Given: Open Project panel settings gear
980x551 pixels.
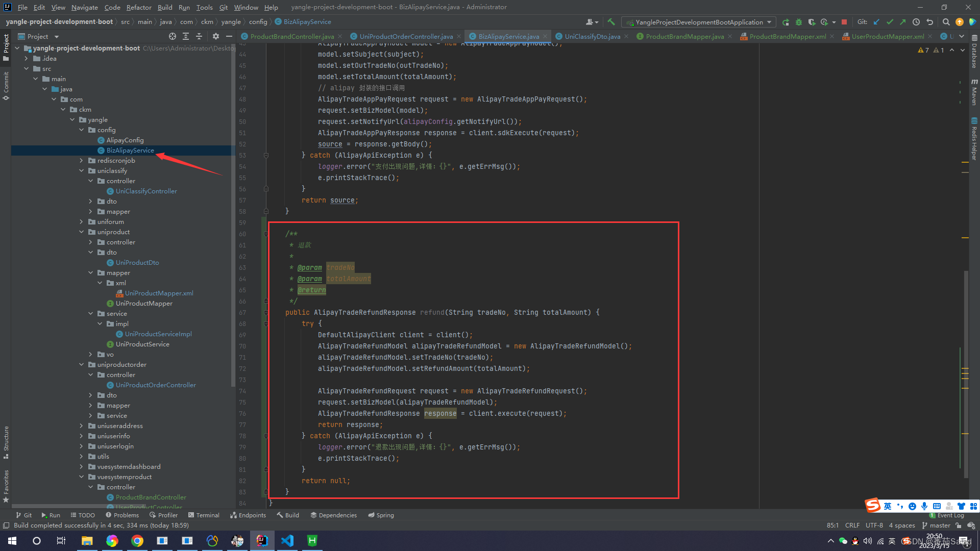Looking at the screenshot, I should 216,36.
